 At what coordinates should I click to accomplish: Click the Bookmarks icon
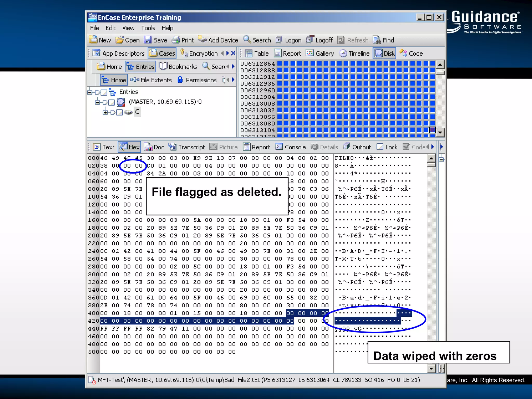[x=163, y=66]
